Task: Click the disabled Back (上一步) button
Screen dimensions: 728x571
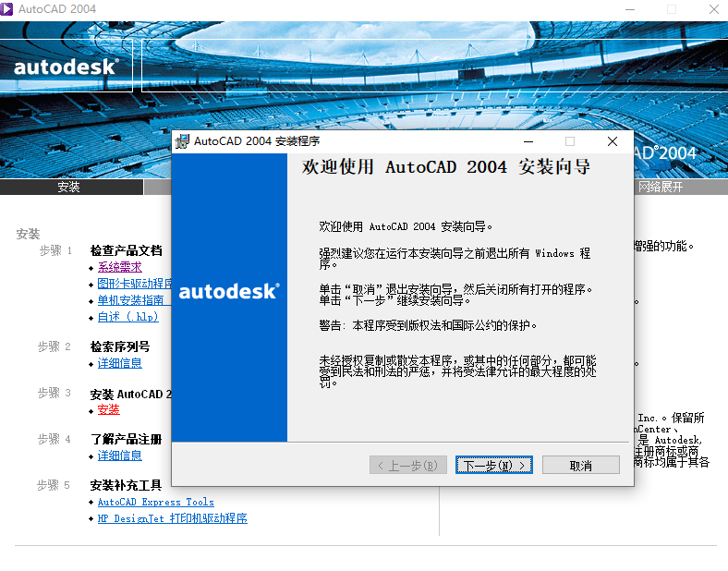Action: (408, 465)
